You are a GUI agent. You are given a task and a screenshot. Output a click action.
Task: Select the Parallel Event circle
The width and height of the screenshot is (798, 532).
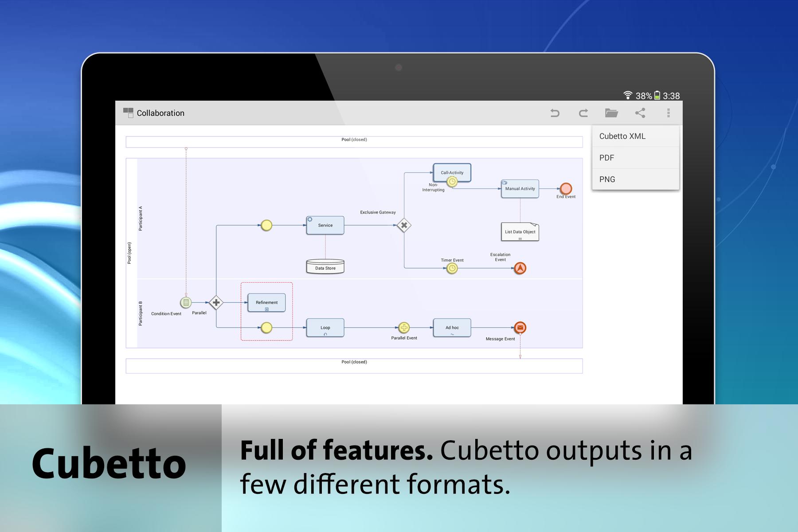click(x=404, y=328)
